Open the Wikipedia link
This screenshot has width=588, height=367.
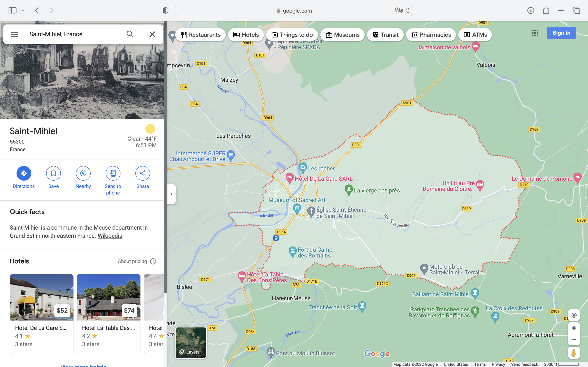pyautogui.click(x=110, y=236)
